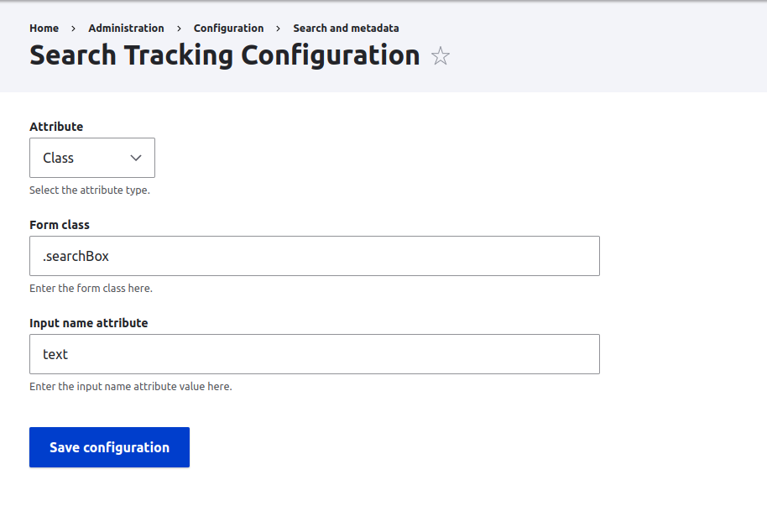Go to the Configuration breadcrumb entry
The image size is (767, 532).
(x=228, y=28)
